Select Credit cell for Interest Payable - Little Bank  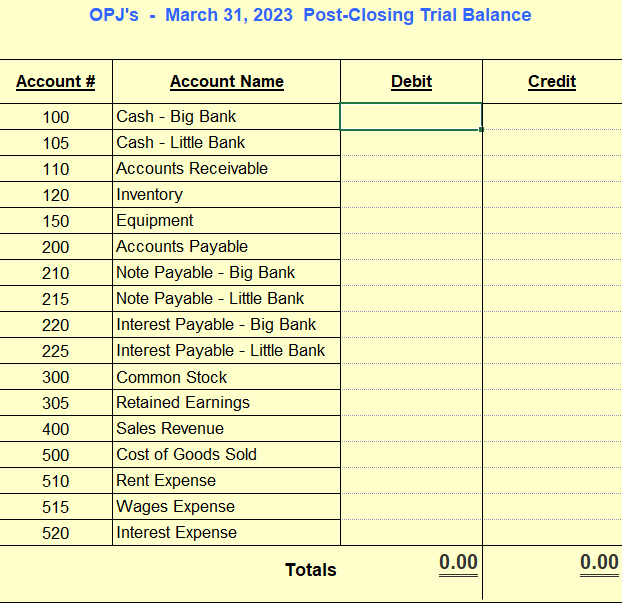tap(552, 351)
